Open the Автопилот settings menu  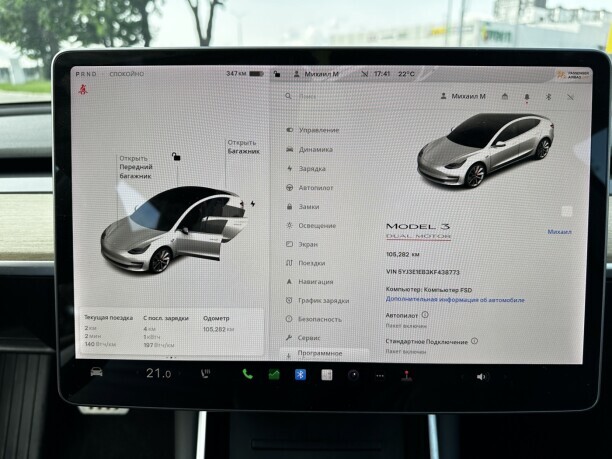tap(310, 188)
